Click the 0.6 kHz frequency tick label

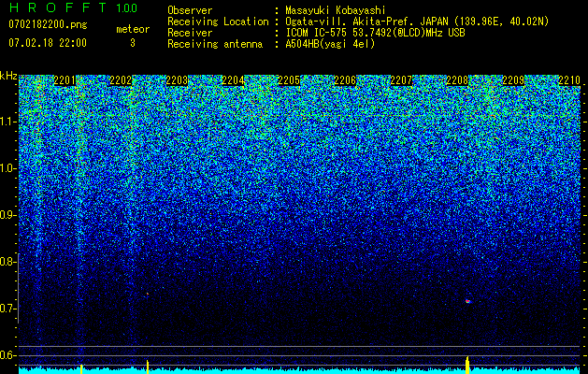tap(7, 355)
